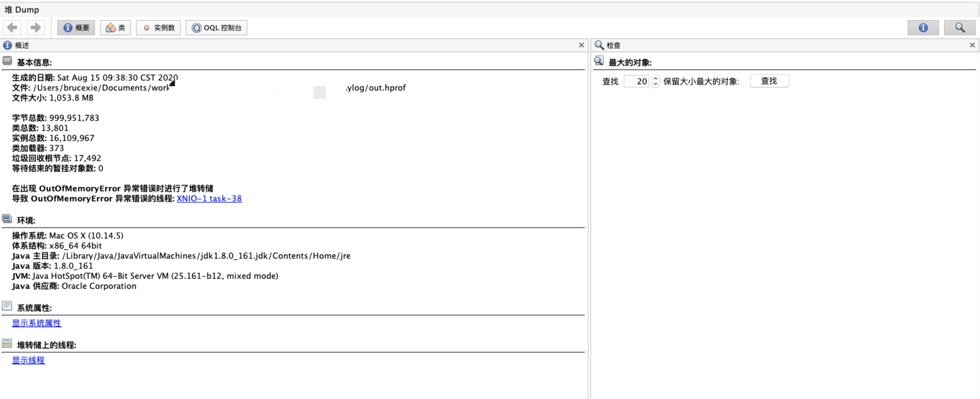The height and width of the screenshot is (399, 980).
Task: Click the 堆转储上的线程 section icon
Action: tap(7, 344)
